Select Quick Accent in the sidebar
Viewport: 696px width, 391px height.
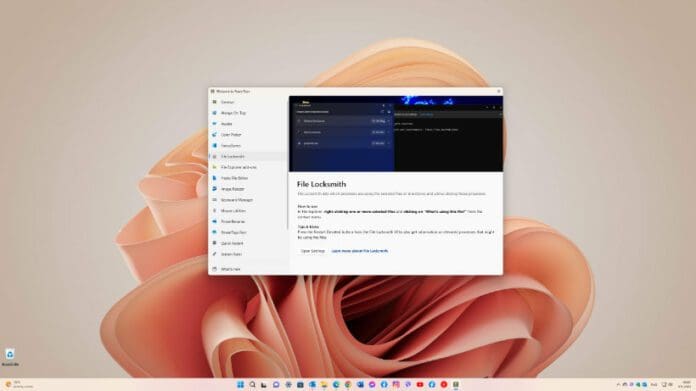pyautogui.click(x=247, y=243)
